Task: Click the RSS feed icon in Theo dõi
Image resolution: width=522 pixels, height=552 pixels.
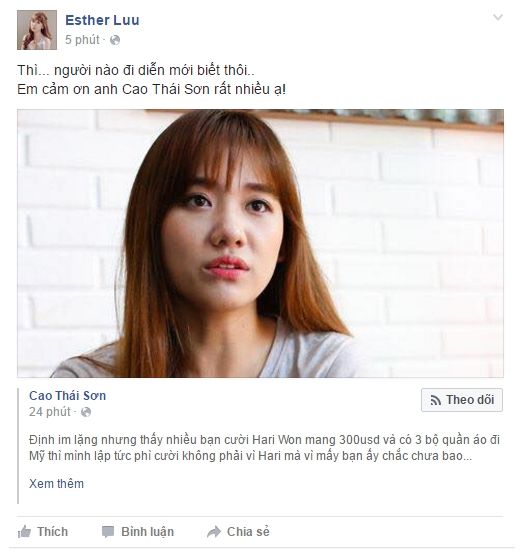Action: coord(436,400)
